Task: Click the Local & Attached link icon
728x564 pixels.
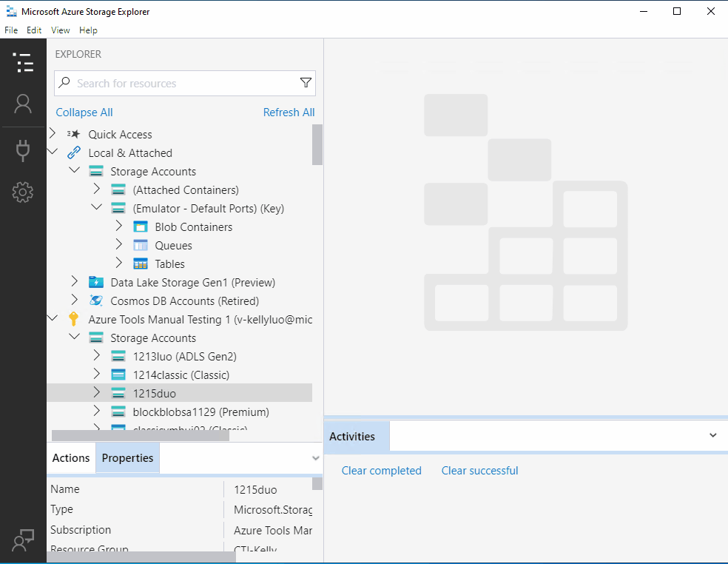Action: click(x=74, y=153)
